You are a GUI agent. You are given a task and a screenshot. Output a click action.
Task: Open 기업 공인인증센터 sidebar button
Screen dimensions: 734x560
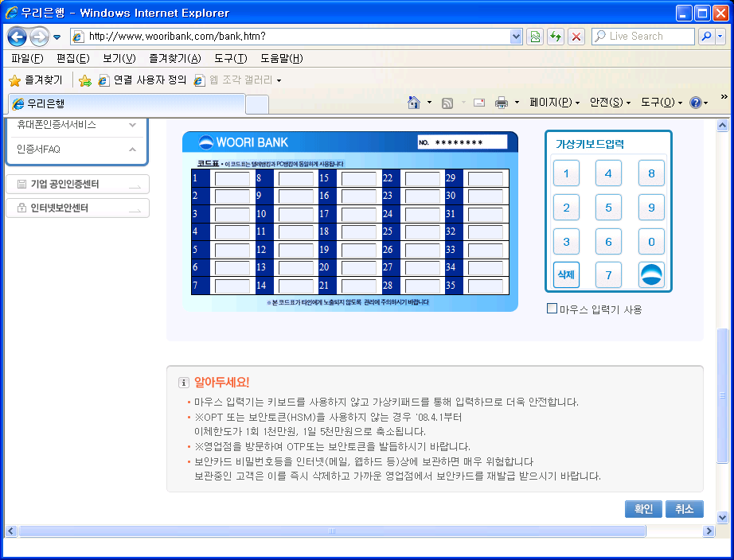coord(78,184)
